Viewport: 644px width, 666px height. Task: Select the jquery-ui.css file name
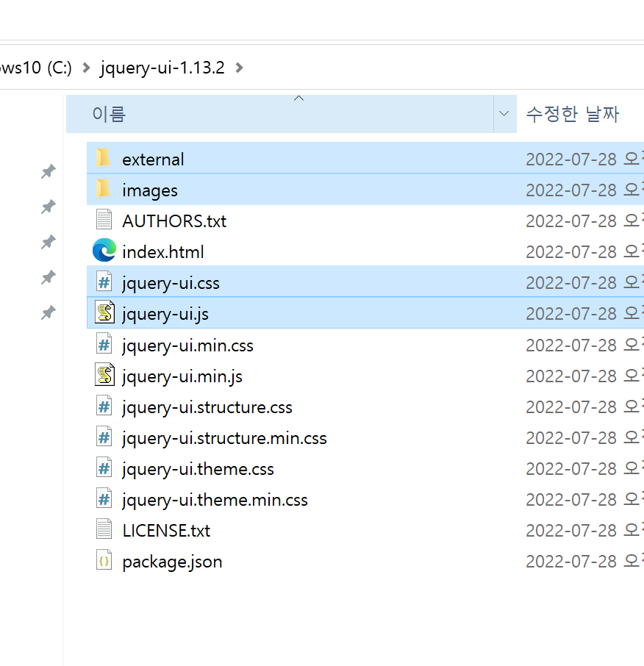[x=171, y=283]
